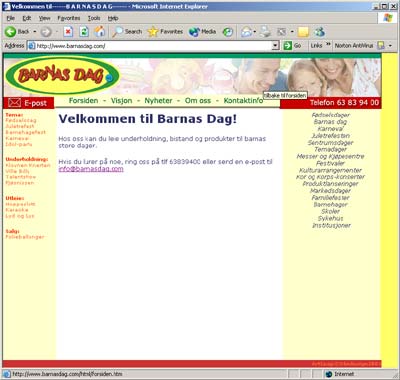
Task: Click the Om oss navigation link
Action: (x=198, y=101)
